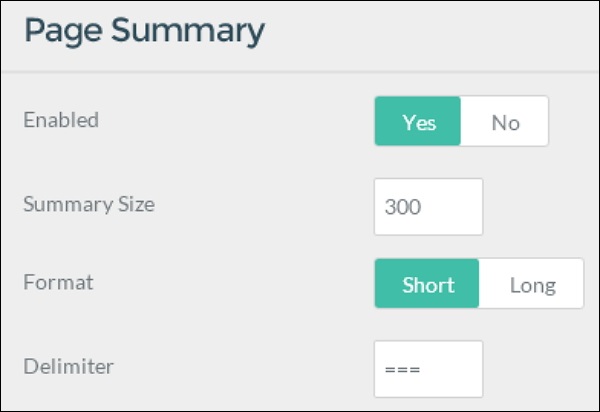Select the Short format option

tap(427, 284)
